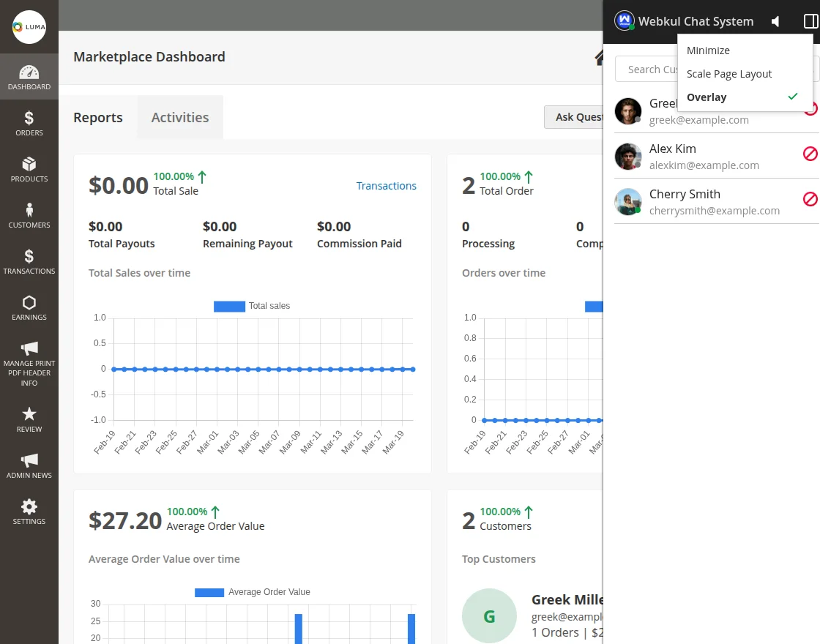Select Minimize in the chat layout menu
This screenshot has height=644, width=820.
point(708,50)
